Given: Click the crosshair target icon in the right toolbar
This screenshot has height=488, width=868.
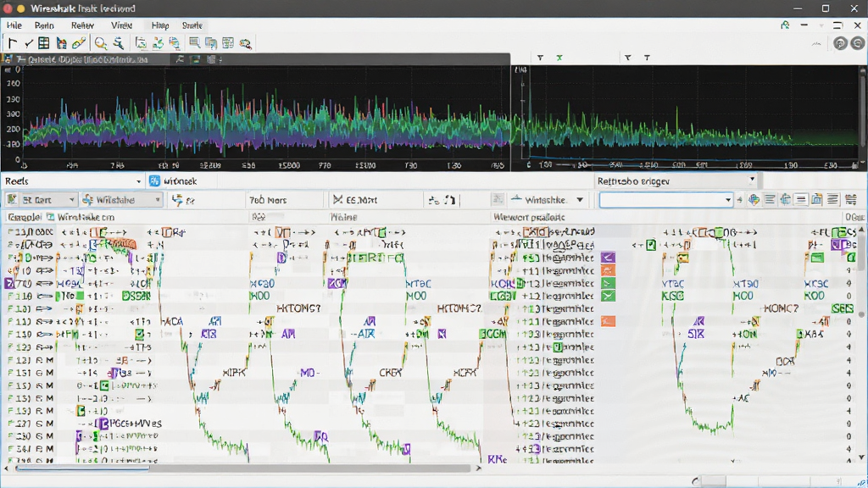Looking at the screenshot, I should pyautogui.click(x=785, y=200).
